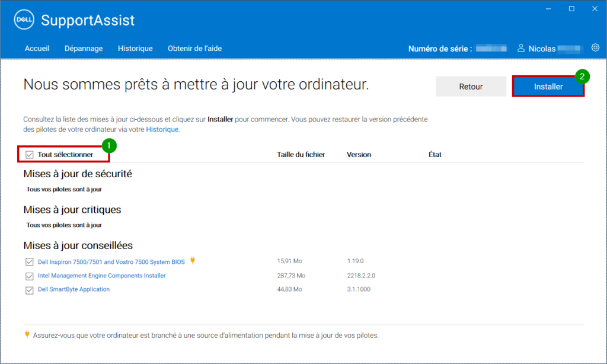The height and width of the screenshot is (364, 607).
Task: Click the Version column header
Action: (x=359, y=155)
